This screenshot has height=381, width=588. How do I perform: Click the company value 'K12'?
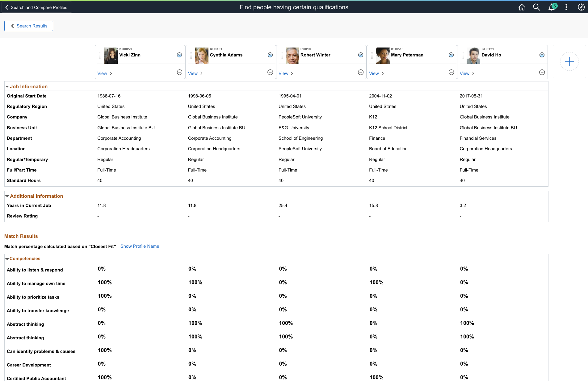tap(373, 117)
